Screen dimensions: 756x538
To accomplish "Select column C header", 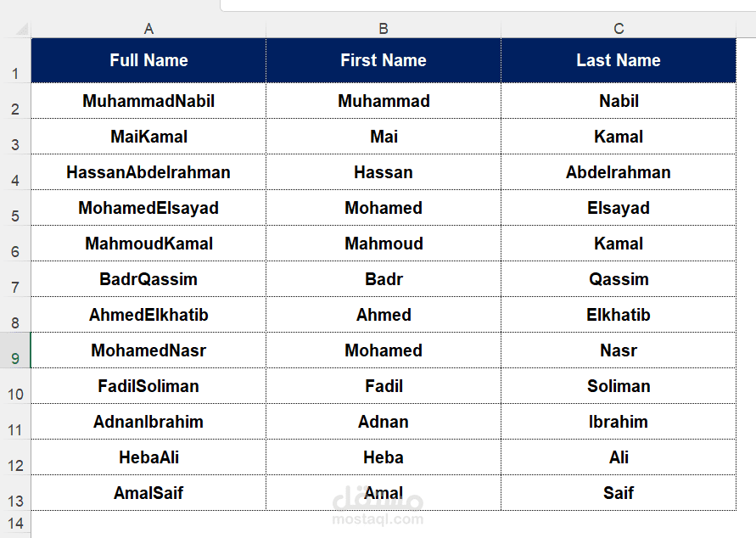I will (x=619, y=29).
